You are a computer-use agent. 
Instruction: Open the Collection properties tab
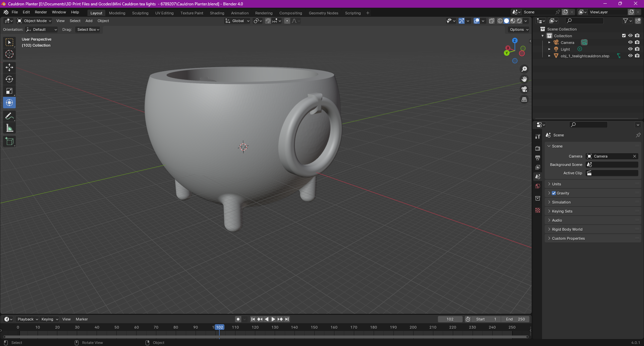(x=538, y=198)
